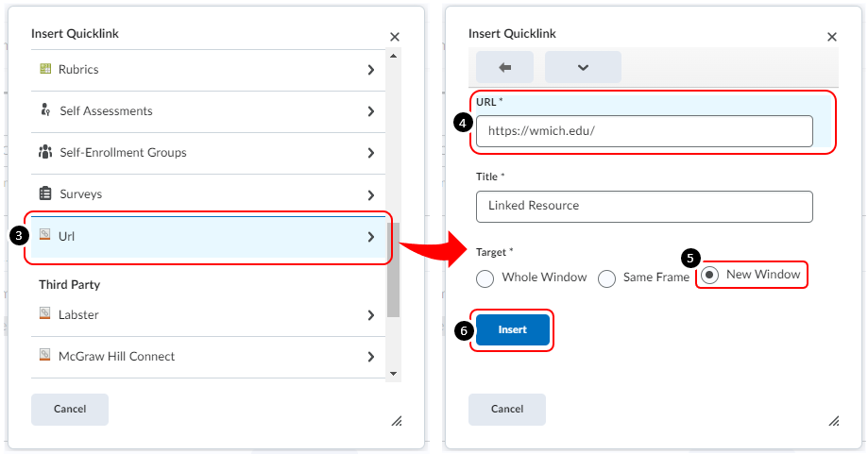This screenshot has width=868, height=454.
Task: Expand the Rubrics chevron arrow
Action: click(x=371, y=70)
